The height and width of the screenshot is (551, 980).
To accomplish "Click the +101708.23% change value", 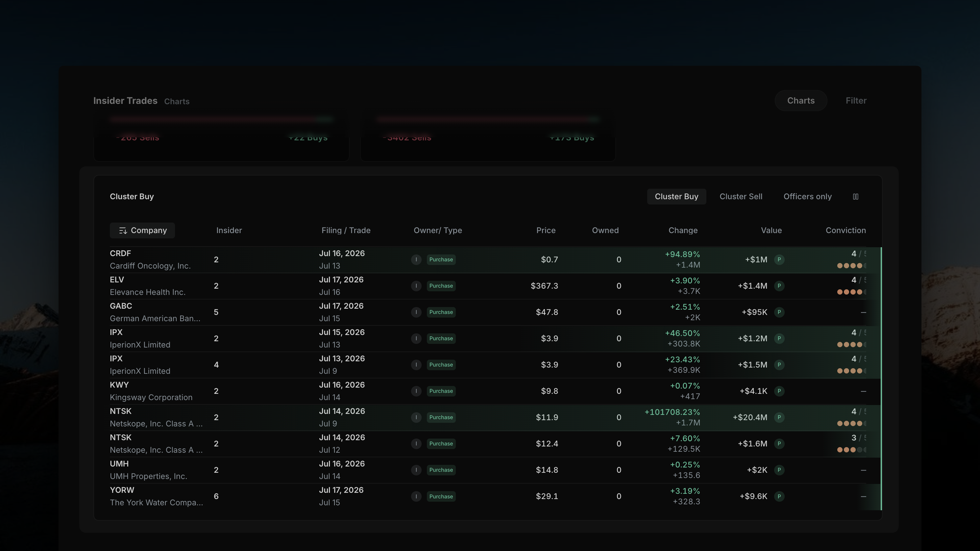I will click(672, 412).
